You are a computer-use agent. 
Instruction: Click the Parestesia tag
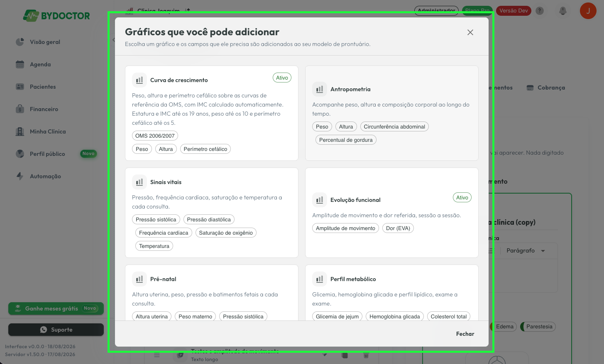pos(538,327)
